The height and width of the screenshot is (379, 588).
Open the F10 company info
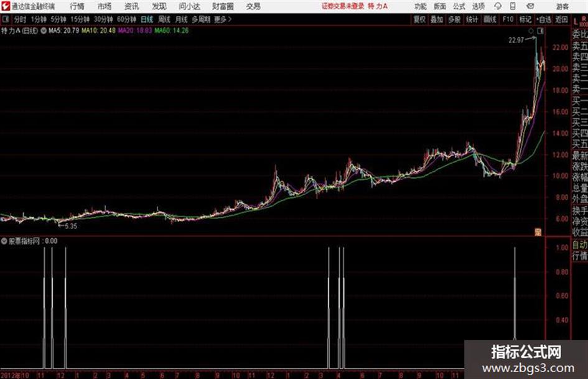pyautogui.click(x=508, y=19)
